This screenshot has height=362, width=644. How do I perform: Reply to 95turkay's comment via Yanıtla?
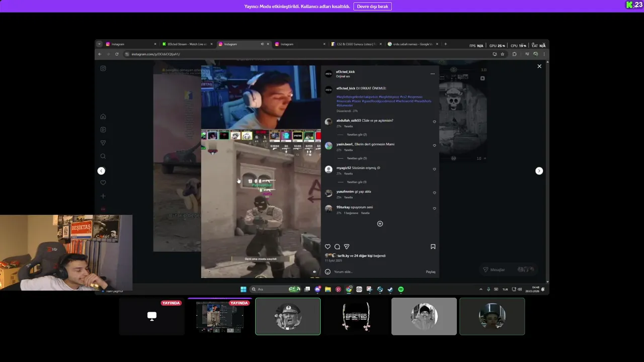click(365, 213)
